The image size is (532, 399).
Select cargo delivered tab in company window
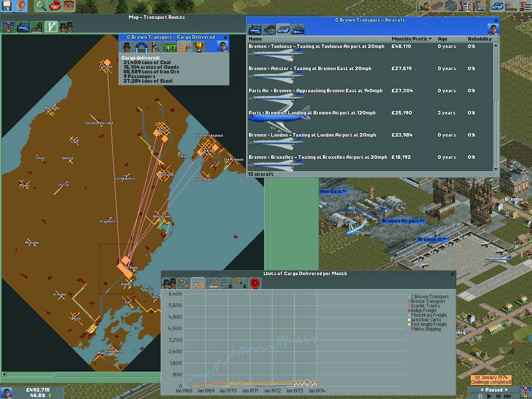click(x=184, y=47)
